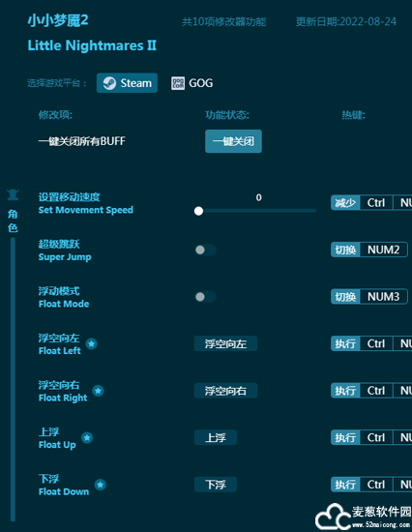
Task: Click the Steam logo icon
Action: click(x=109, y=83)
